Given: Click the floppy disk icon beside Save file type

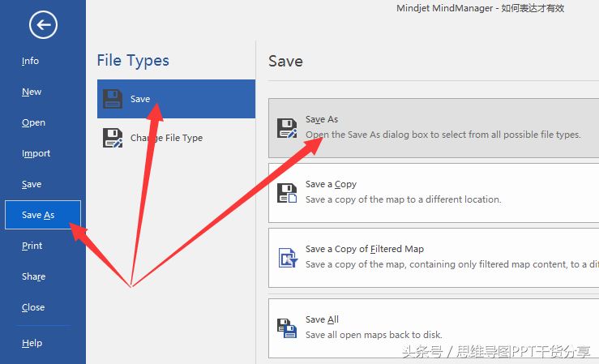Looking at the screenshot, I should tap(113, 99).
